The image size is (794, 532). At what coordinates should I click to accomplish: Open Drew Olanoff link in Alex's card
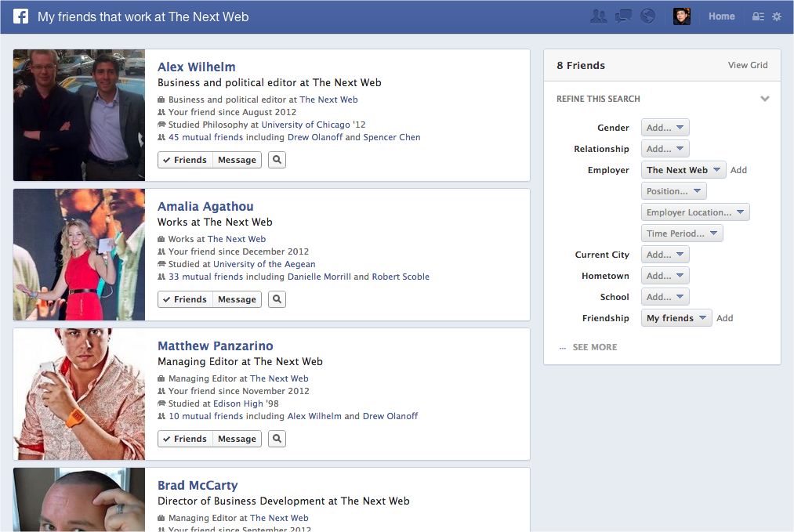point(315,137)
